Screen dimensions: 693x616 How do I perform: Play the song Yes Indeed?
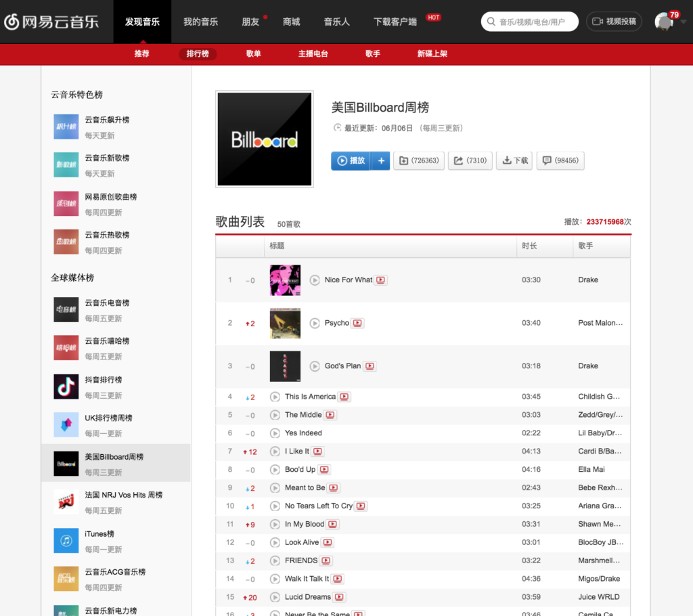(275, 433)
